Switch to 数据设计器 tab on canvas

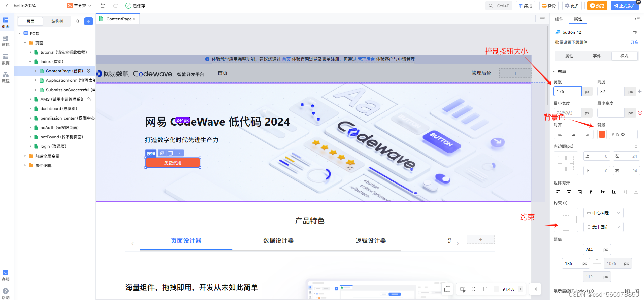tap(278, 241)
